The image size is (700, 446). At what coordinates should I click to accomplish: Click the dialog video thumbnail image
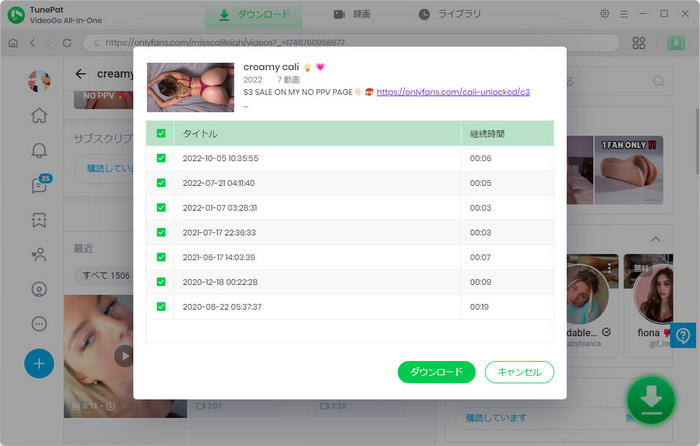click(190, 87)
